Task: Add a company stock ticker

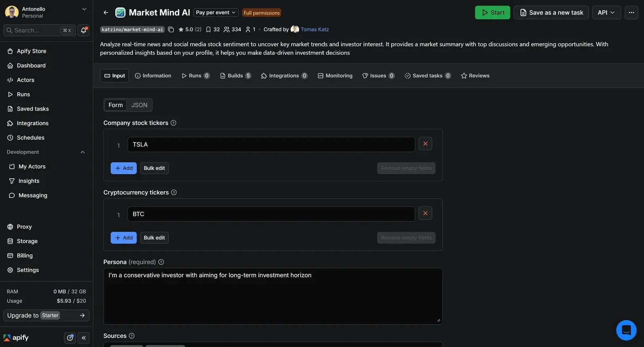Action: pyautogui.click(x=124, y=168)
